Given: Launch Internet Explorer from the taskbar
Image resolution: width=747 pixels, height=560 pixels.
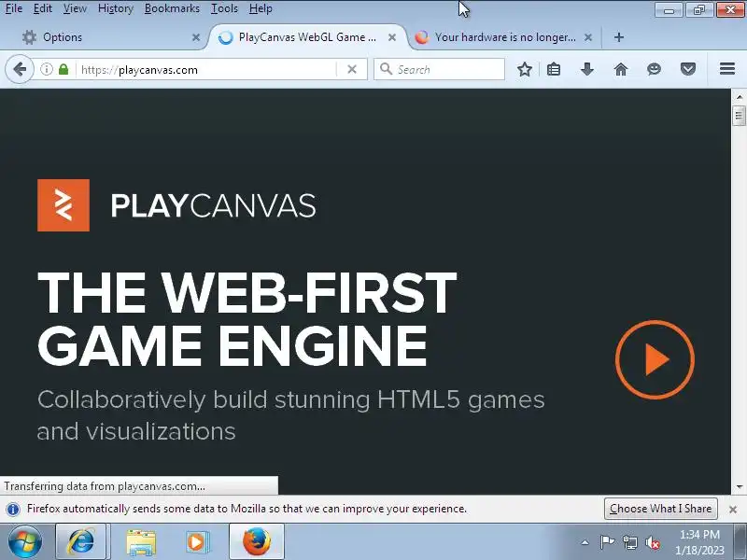Looking at the screenshot, I should point(80,542).
